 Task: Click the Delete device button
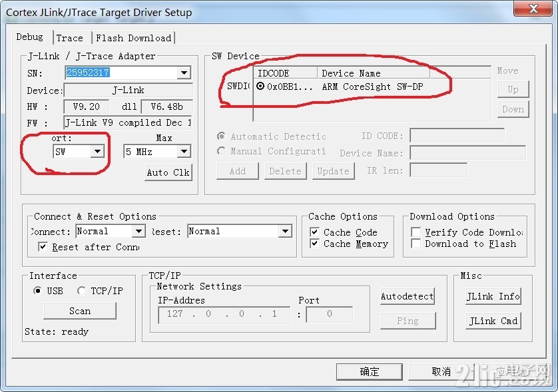pos(286,171)
